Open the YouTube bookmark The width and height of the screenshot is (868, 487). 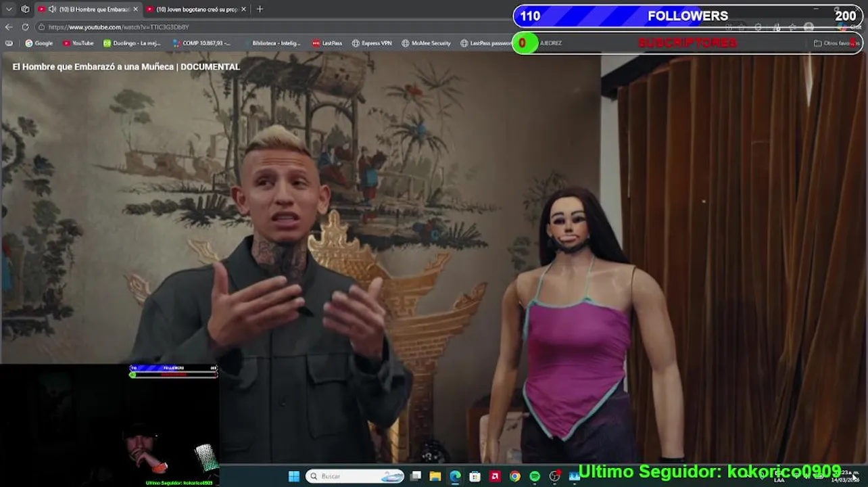click(x=78, y=43)
